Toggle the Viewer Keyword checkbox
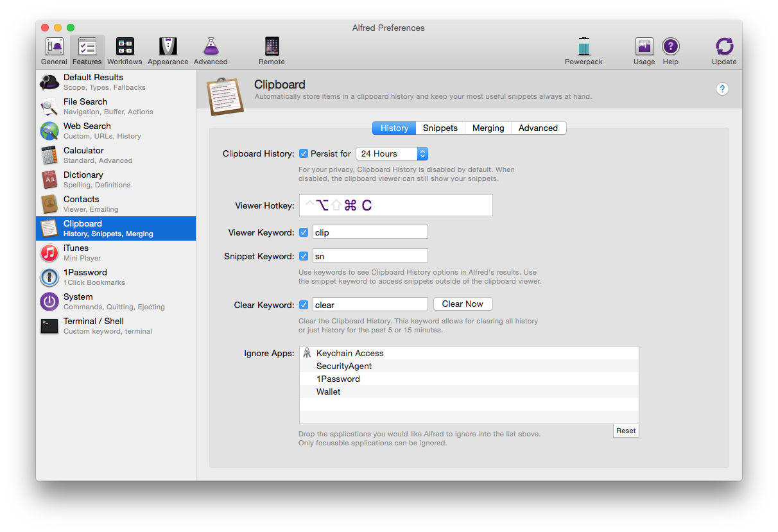The image size is (778, 532). (x=304, y=232)
